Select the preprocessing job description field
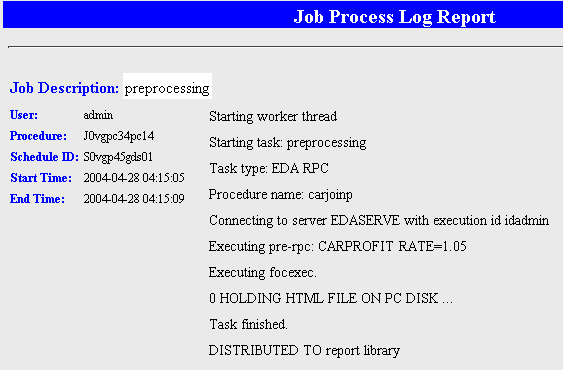The height and width of the screenshot is (370, 563). pos(167,86)
